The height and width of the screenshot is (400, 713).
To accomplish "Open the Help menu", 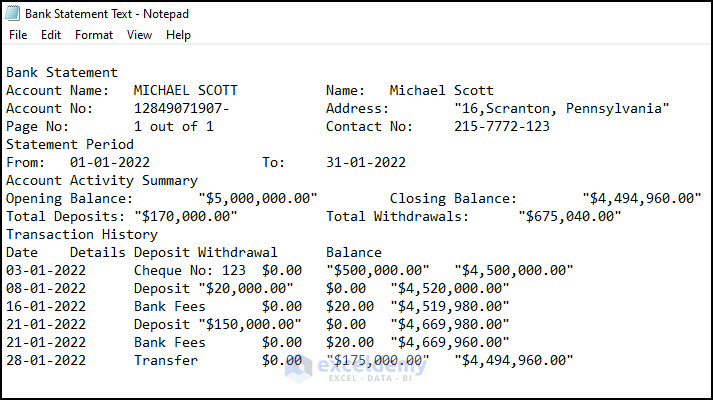I will point(178,35).
